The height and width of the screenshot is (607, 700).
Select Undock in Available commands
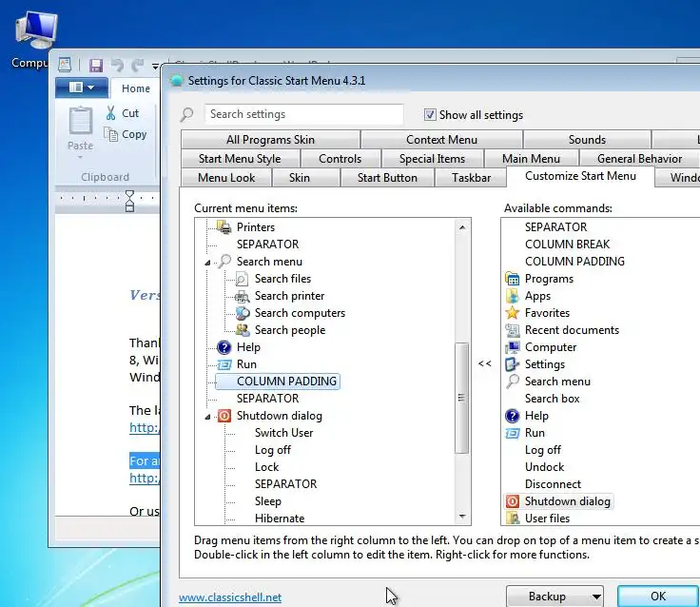[x=544, y=467]
